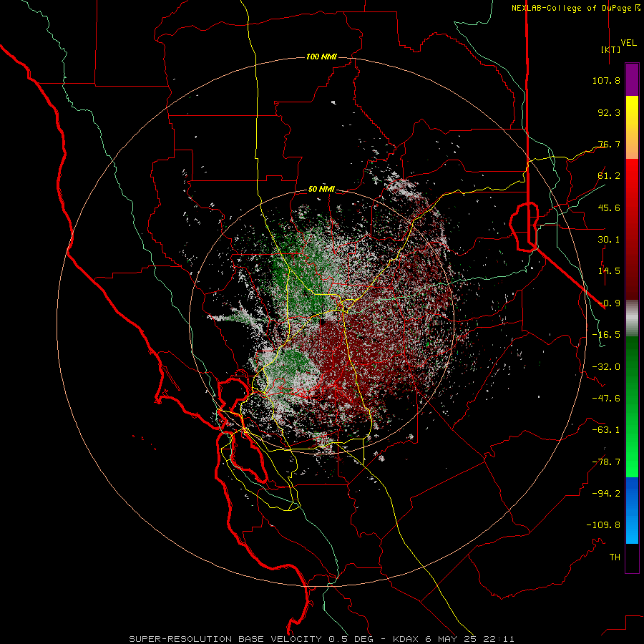This screenshot has width=644, height=644.
Task: Click the -32.0 velocity legend value
Action: (606, 367)
